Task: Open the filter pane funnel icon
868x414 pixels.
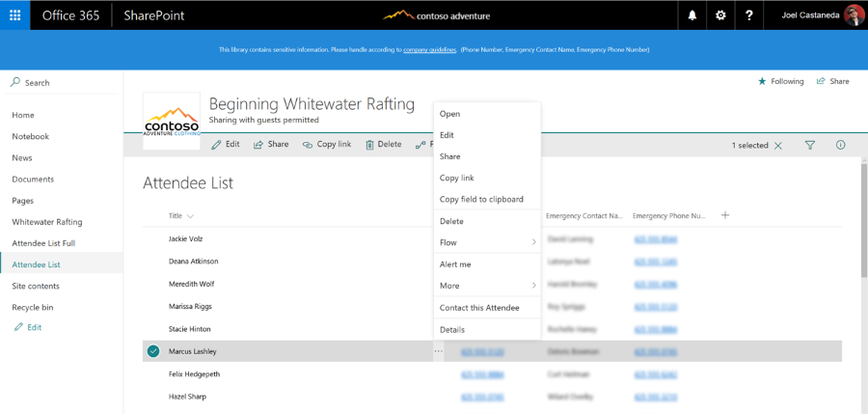Action: [810, 145]
